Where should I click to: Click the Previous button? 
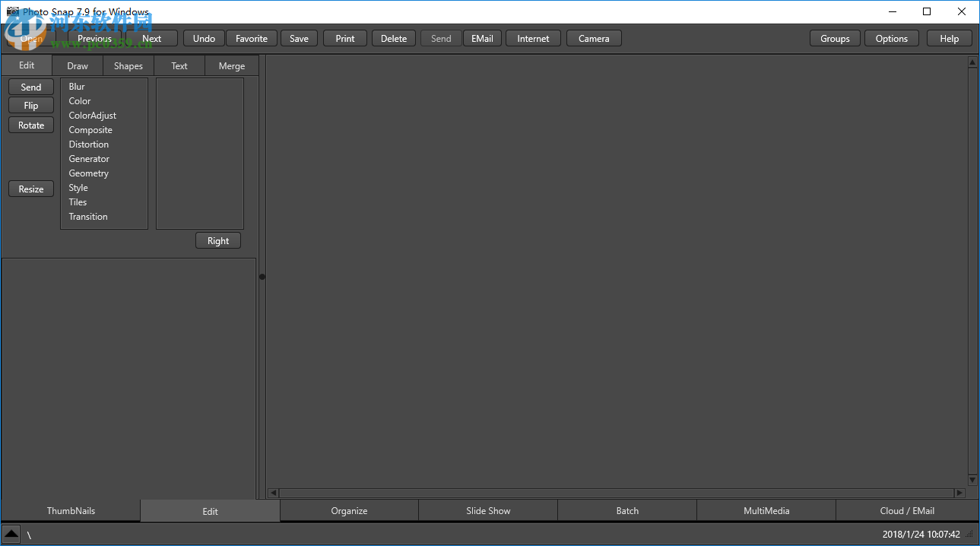[94, 39]
